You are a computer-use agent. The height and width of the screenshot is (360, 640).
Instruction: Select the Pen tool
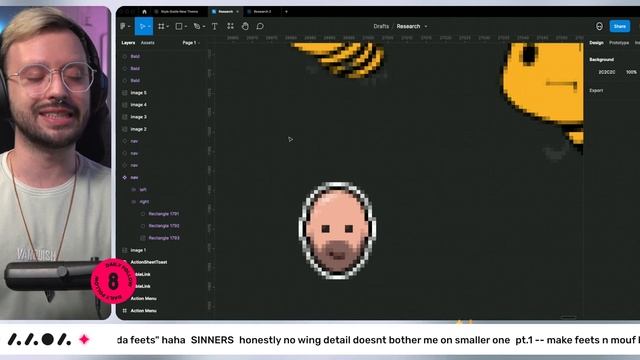197,26
